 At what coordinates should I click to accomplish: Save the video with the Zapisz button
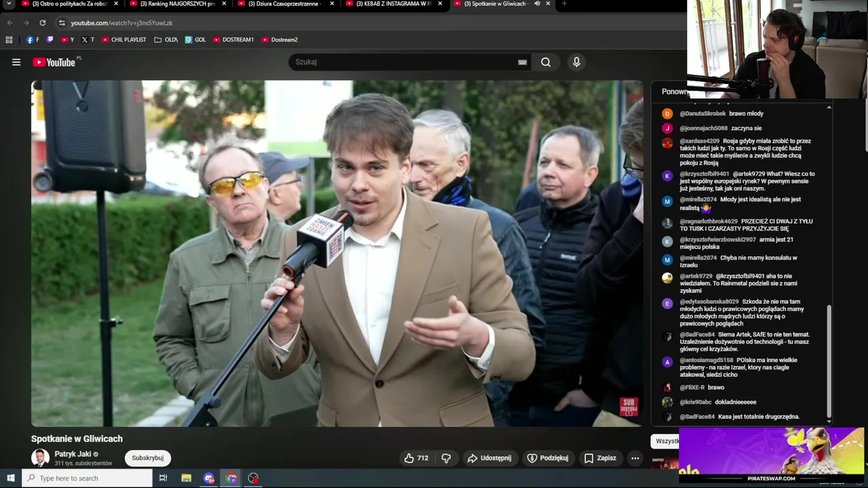point(600,458)
